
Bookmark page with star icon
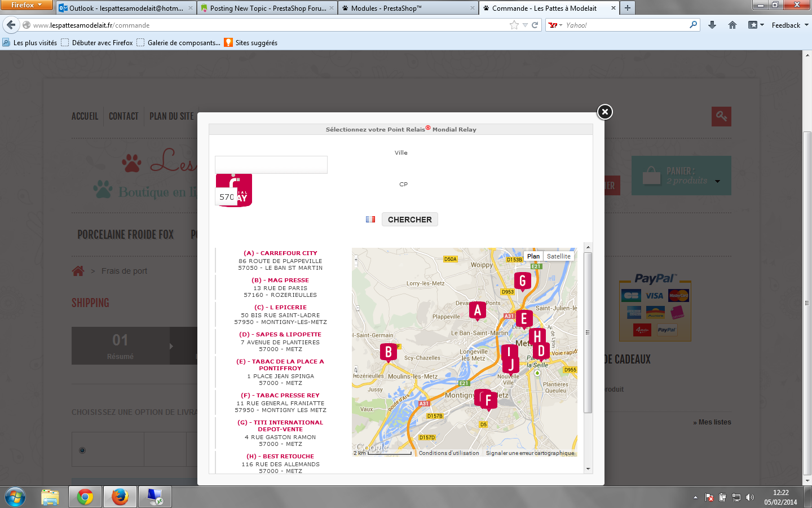point(514,25)
